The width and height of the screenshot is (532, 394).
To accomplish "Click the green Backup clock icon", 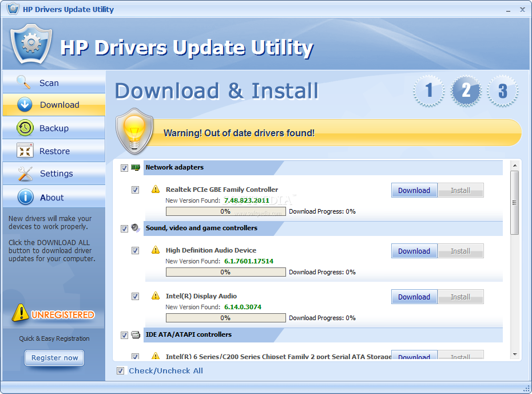I will point(25,128).
